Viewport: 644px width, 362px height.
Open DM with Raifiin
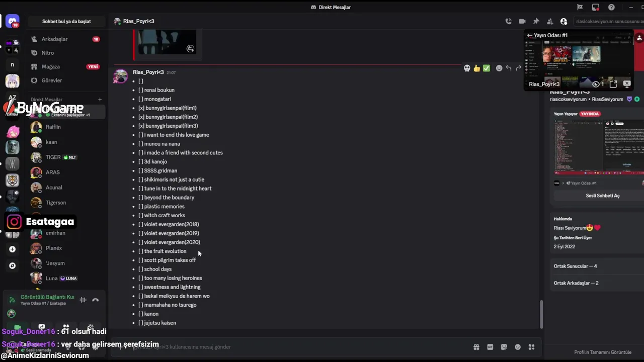point(66,127)
